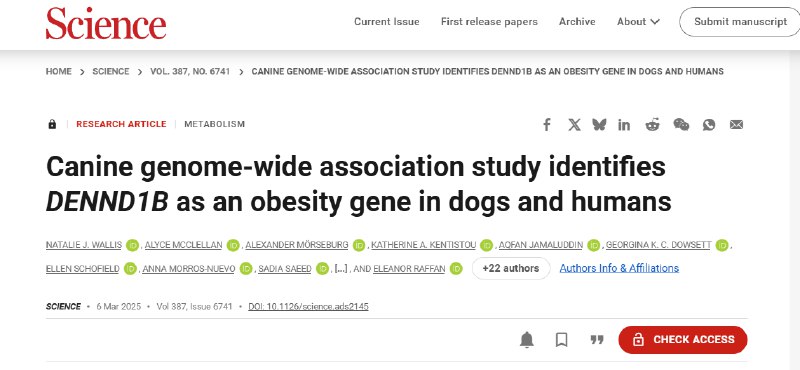
Task: Go to Vol. 387, No. 6741 breadcrumb
Action: (190, 71)
